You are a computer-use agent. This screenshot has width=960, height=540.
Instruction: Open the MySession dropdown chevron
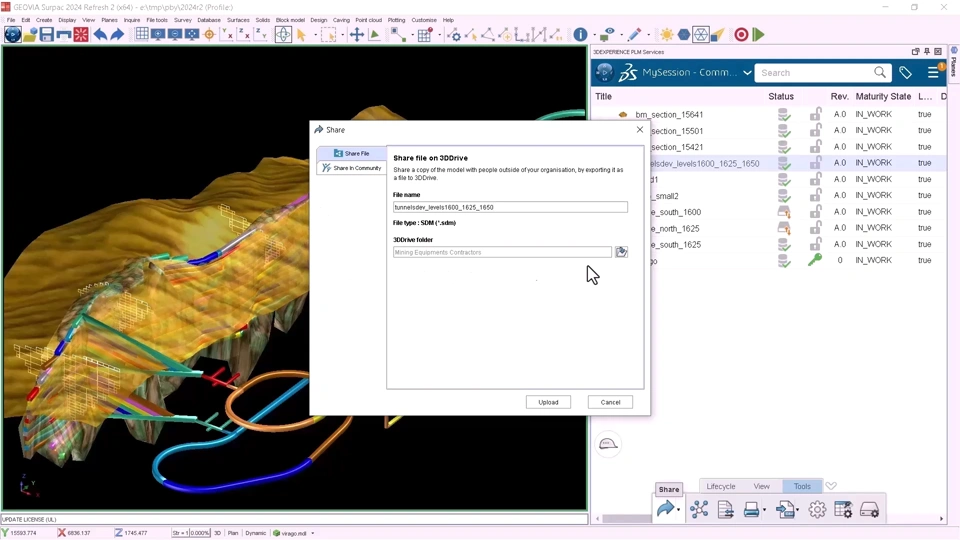(x=747, y=73)
